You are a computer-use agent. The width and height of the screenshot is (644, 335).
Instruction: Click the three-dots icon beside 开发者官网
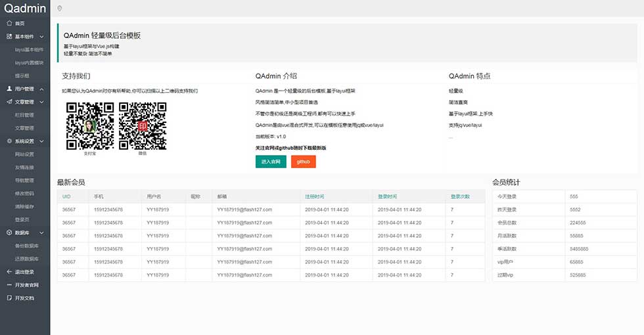9,285
